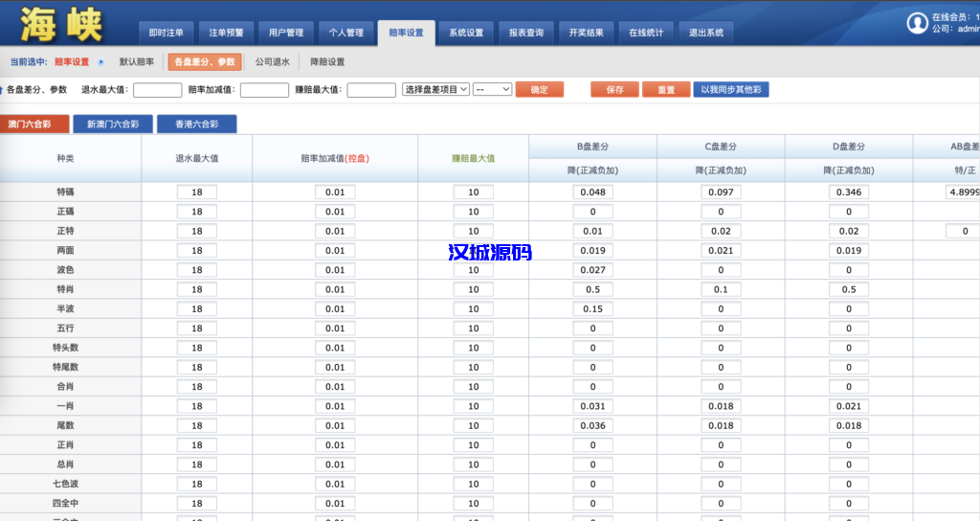Click the arrow icon beside 赔率设置 breadcrumb
This screenshot has height=521, width=980.
(100, 62)
